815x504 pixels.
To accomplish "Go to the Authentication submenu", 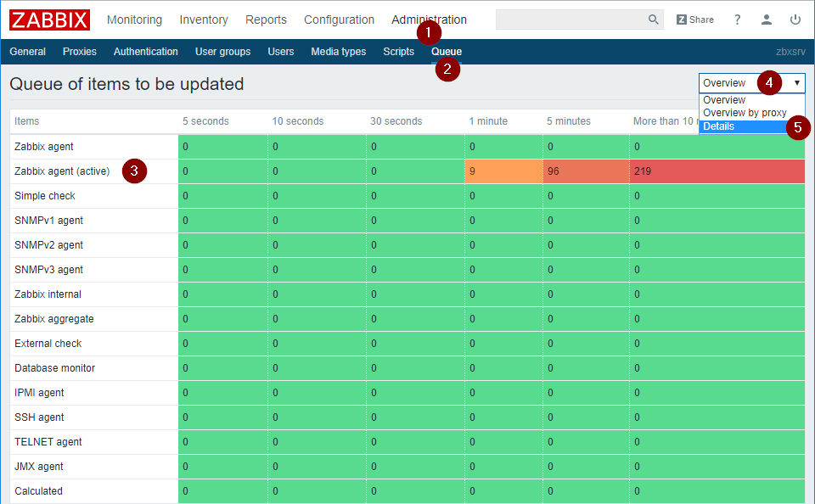I will [x=145, y=52].
